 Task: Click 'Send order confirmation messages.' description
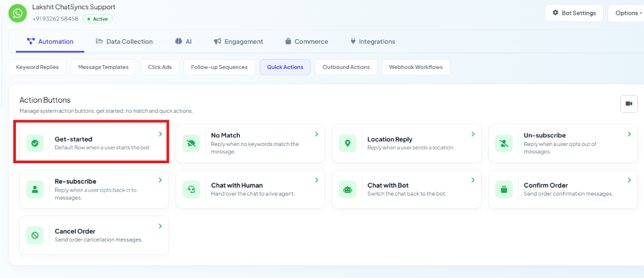pyautogui.click(x=568, y=194)
